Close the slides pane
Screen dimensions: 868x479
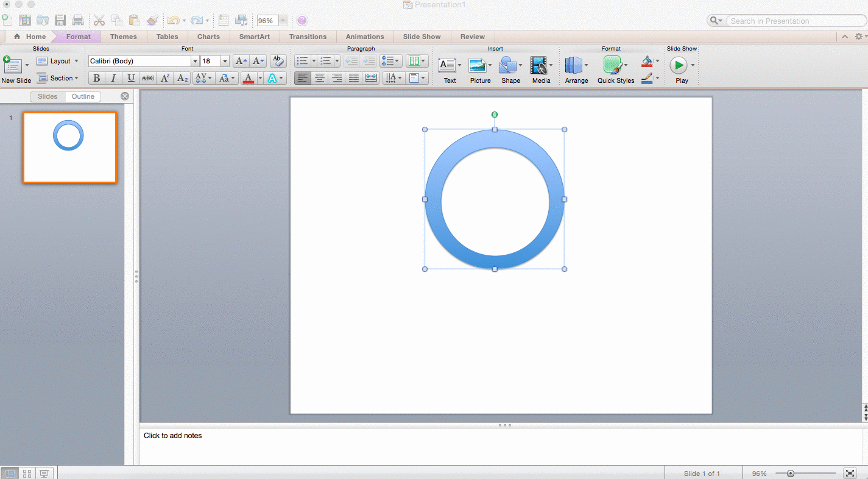[x=125, y=96]
